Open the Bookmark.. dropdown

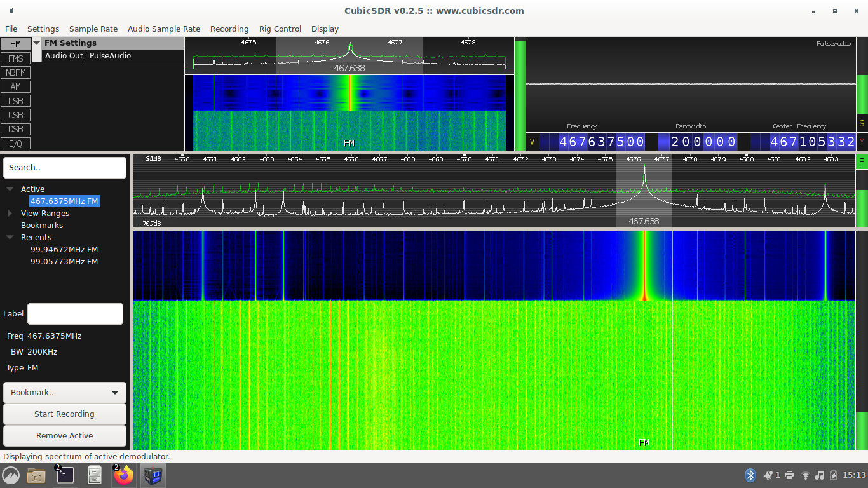(64, 393)
